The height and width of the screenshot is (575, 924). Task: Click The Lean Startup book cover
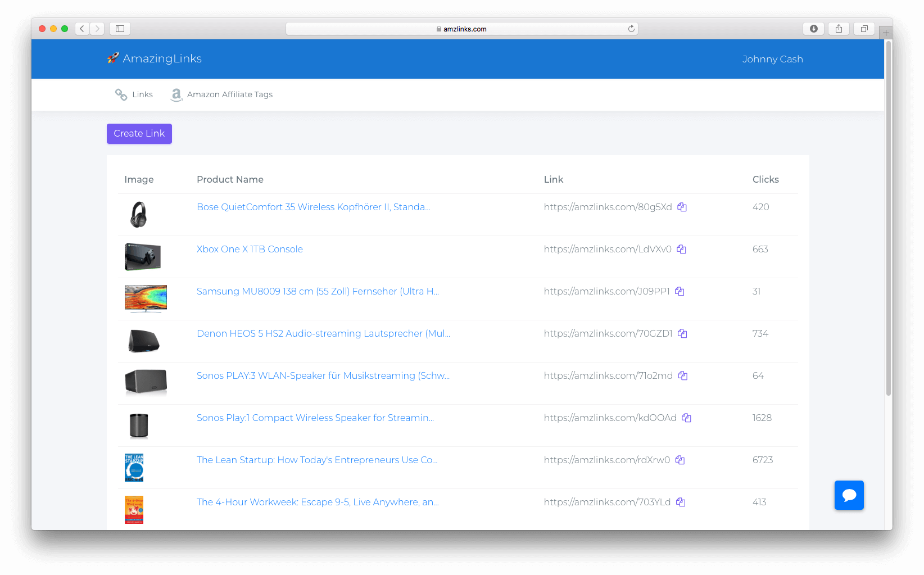[134, 468]
